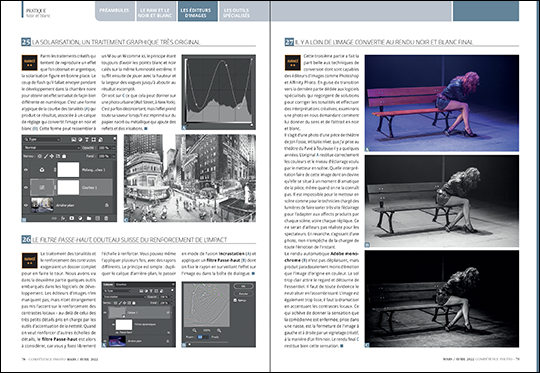Switch to the Calques tab in passe-haut panel

coord(108,284)
